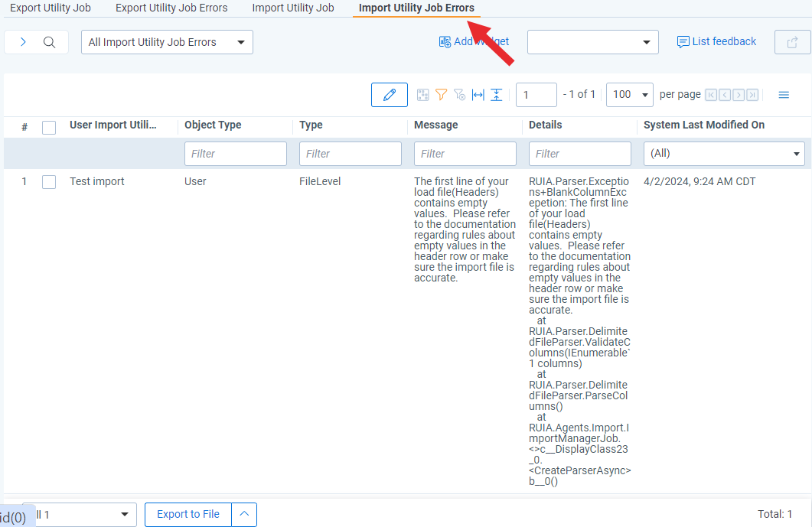Click the Type filter field
Screen dimensions: 812x527
(351, 154)
